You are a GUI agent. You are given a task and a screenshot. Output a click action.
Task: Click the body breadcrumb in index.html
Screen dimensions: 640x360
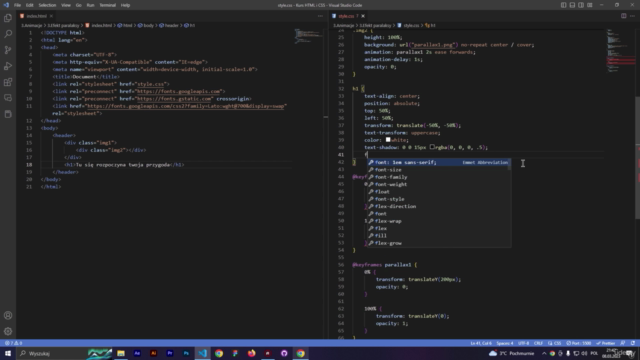[x=148, y=25]
